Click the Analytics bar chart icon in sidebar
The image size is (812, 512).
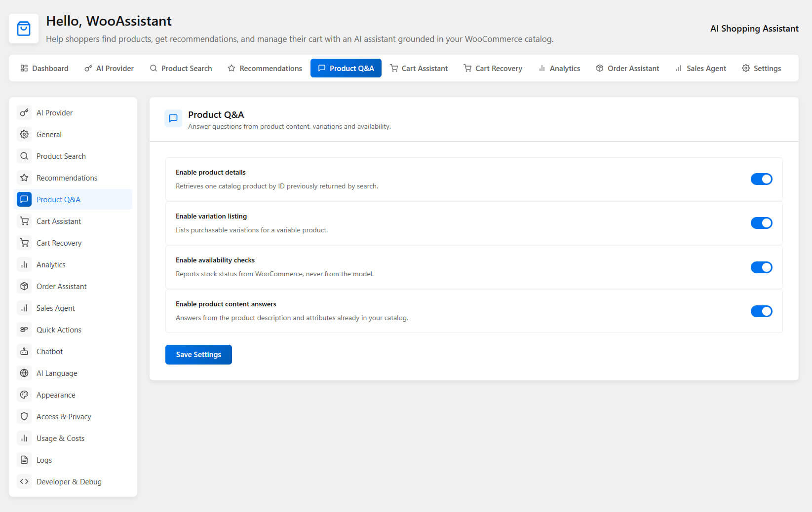pos(24,265)
